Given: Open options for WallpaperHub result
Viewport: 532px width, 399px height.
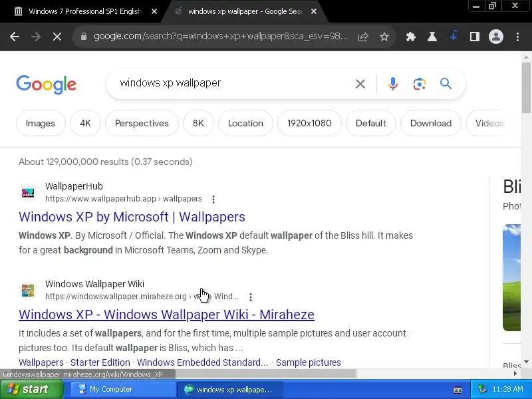Looking at the screenshot, I should tap(213, 199).
